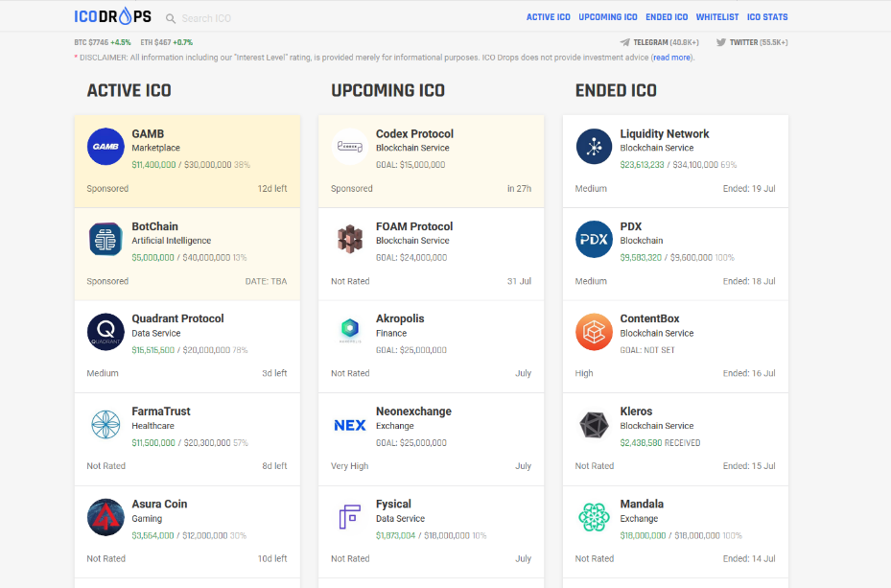Open the TELEGRAM (40.8K+) link
This screenshot has width=891, height=588.
pyautogui.click(x=666, y=42)
